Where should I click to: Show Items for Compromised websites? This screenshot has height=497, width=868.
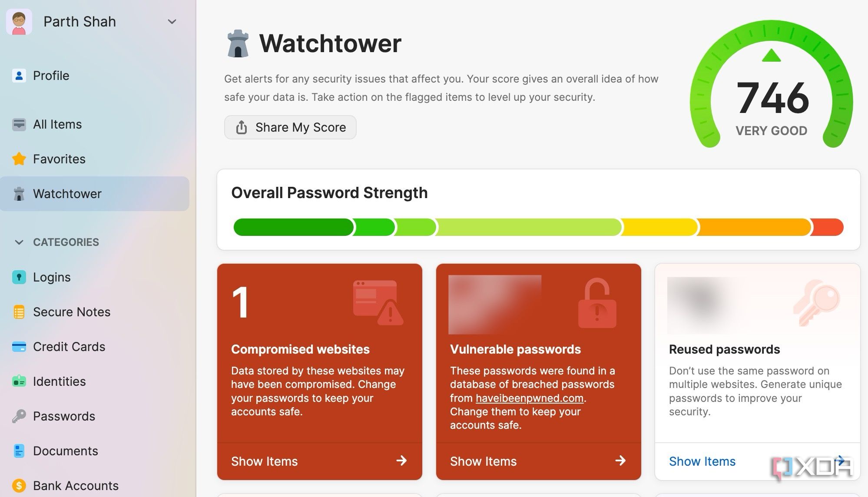(x=265, y=461)
